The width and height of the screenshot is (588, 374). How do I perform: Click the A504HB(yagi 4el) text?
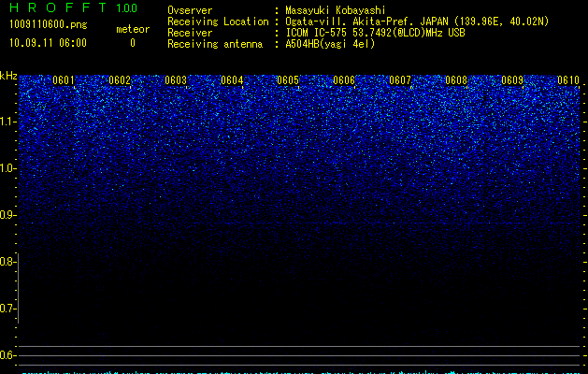point(330,44)
